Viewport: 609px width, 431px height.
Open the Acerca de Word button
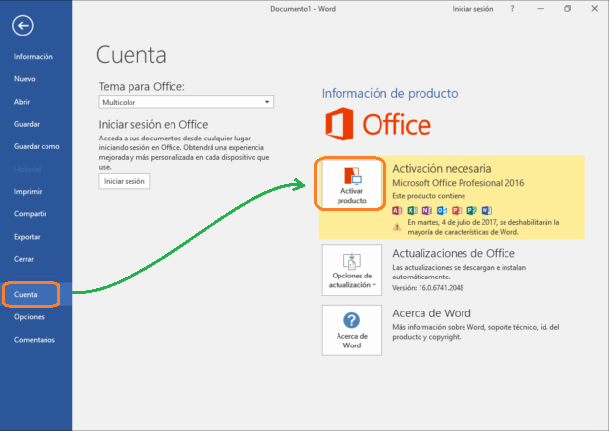pyautogui.click(x=351, y=330)
